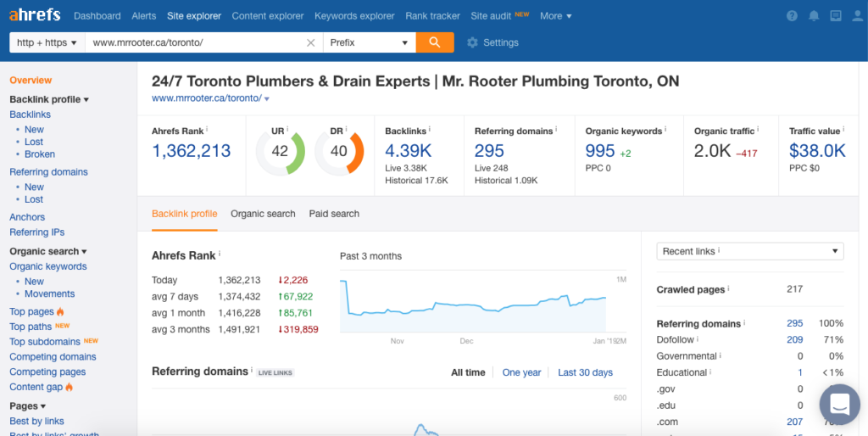Open the Recent links dropdown

(750, 251)
